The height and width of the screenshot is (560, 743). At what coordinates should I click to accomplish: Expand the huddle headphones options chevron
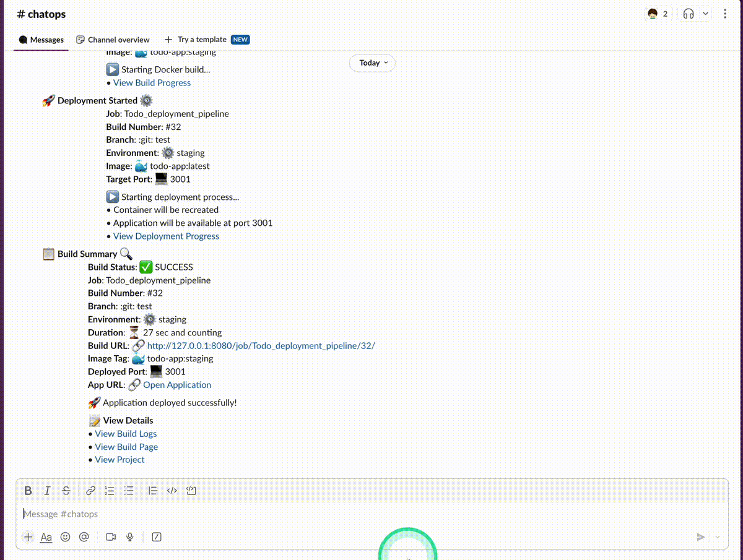coord(705,14)
